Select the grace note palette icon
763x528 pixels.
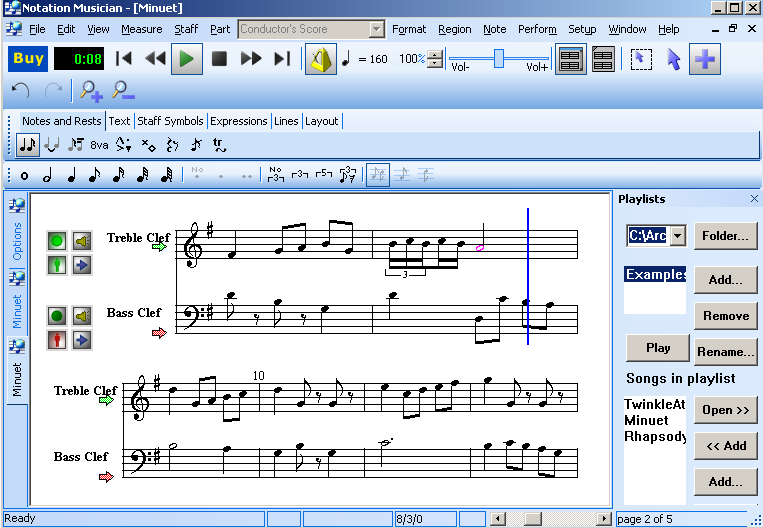point(196,145)
